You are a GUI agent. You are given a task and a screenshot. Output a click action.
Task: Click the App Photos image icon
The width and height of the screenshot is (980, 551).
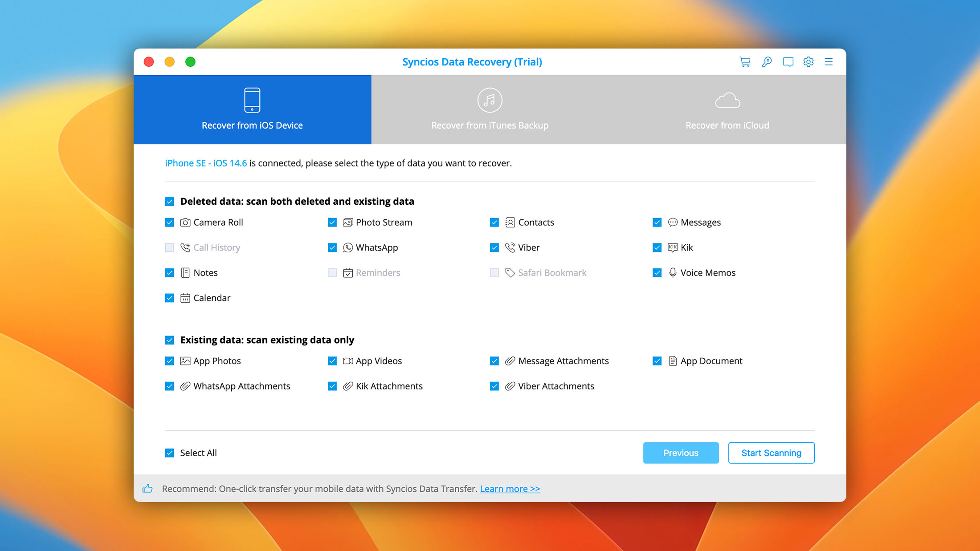pos(185,361)
